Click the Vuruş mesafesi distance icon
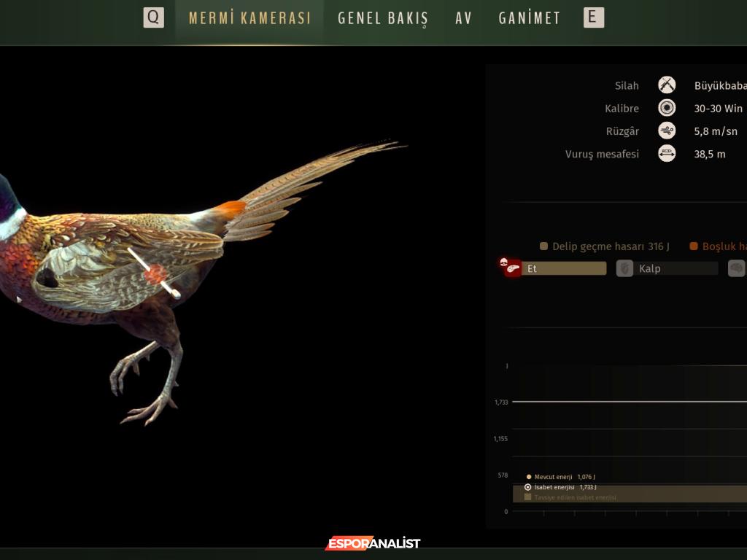The height and width of the screenshot is (560, 747). (x=667, y=154)
